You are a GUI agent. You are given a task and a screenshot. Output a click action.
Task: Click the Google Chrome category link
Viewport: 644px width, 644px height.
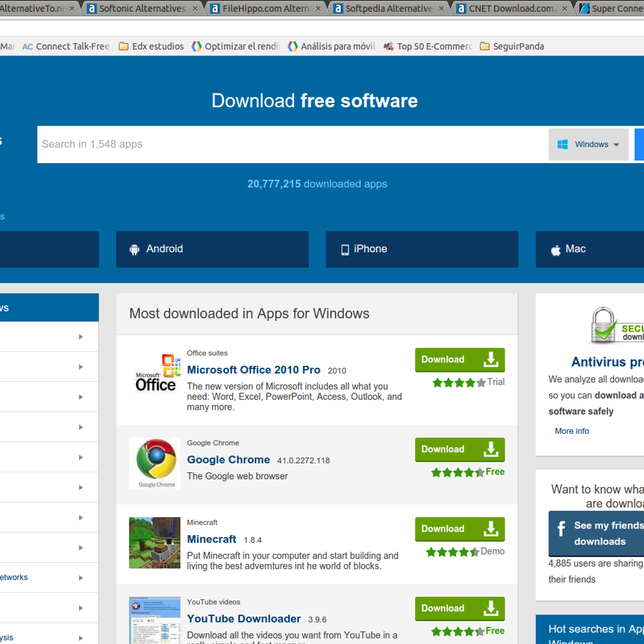pos(213,443)
